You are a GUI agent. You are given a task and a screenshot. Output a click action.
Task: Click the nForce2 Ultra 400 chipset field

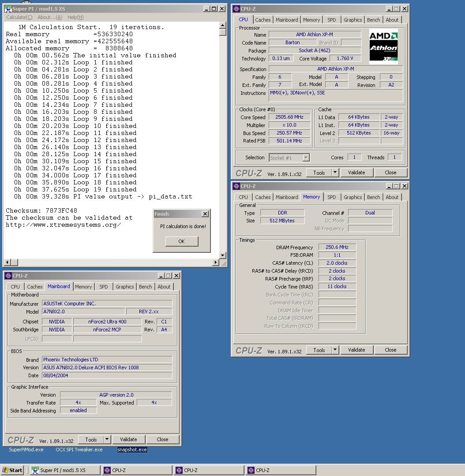click(x=107, y=322)
